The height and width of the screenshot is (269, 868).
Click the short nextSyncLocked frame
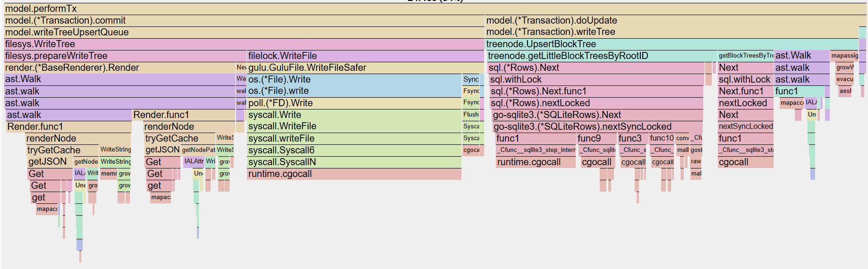click(x=746, y=127)
